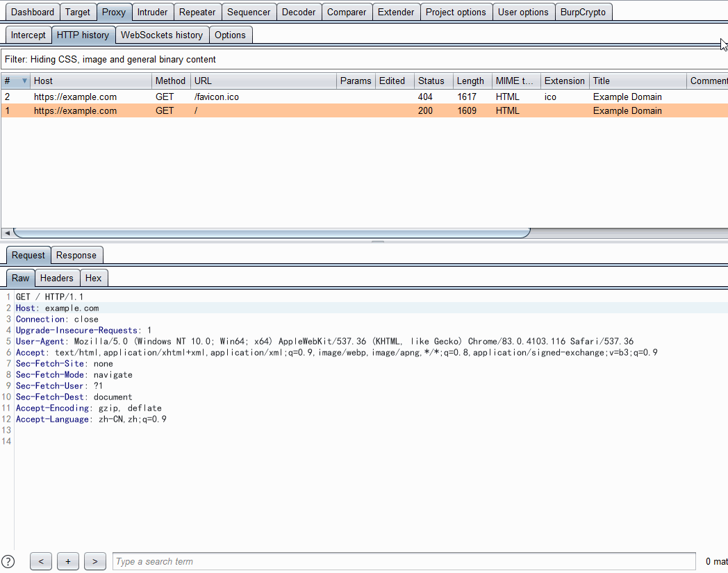Image resolution: width=728 pixels, height=573 pixels.
Task: Click the '+' search options button
Action: [68, 561]
